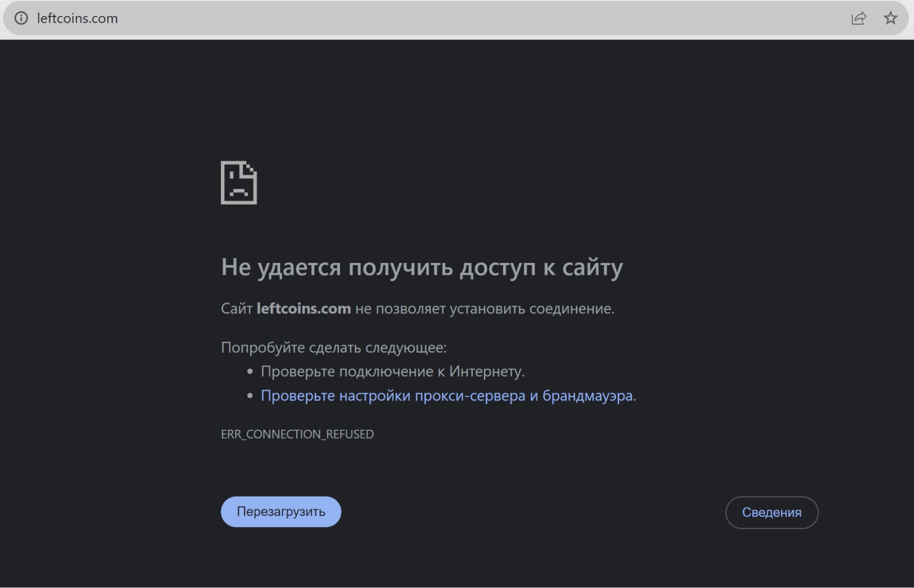Click the site information icon in address bar
914x588 pixels.
(x=21, y=18)
